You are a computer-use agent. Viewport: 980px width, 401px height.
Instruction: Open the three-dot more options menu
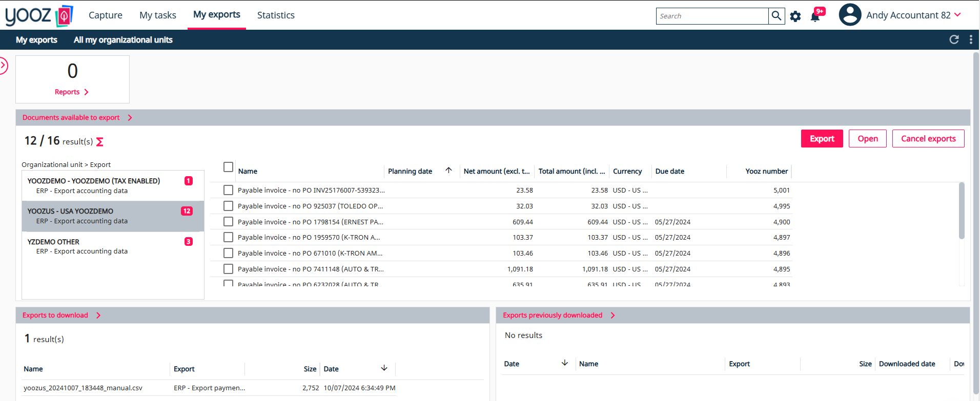point(971,39)
